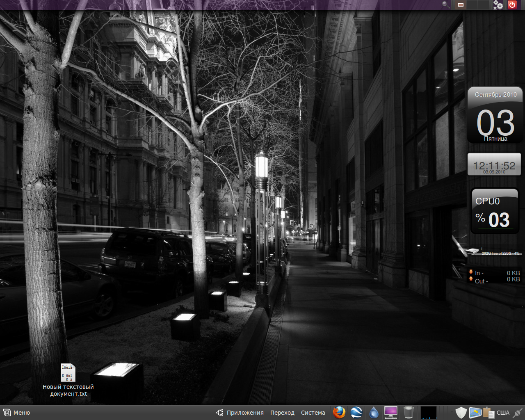Open the clipboard manager tray icon
The width and height of the screenshot is (525, 420).
point(488,413)
